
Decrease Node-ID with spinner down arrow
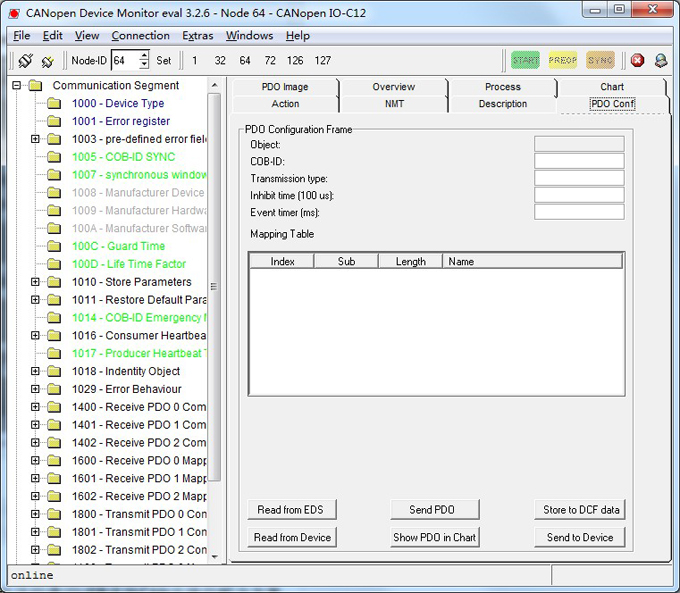click(x=144, y=65)
